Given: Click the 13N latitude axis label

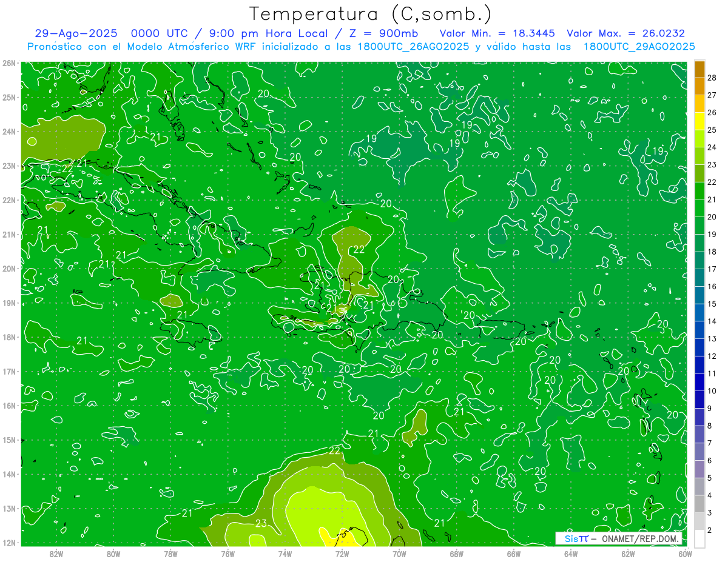Looking at the screenshot, I should [x=9, y=508].
